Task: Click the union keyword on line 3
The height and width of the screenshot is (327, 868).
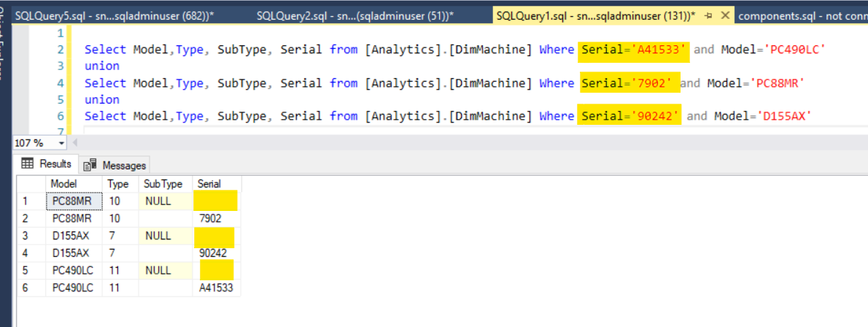Action: (x=102, y=66)
